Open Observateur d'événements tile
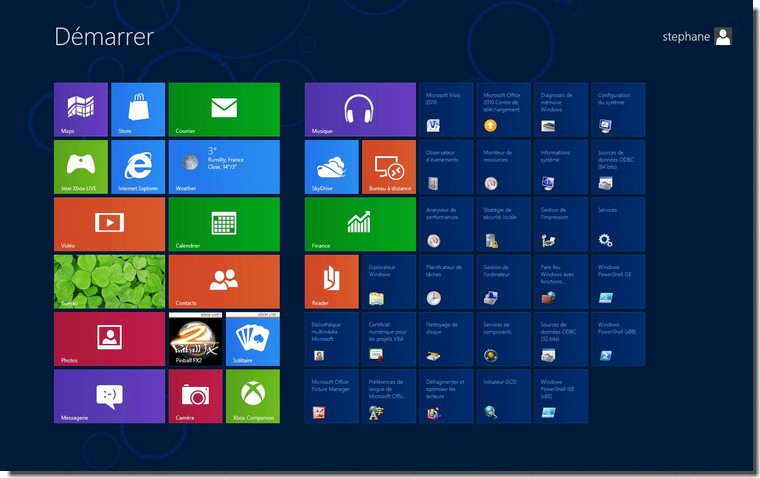760x478 pixels. (x=446, y=167)
